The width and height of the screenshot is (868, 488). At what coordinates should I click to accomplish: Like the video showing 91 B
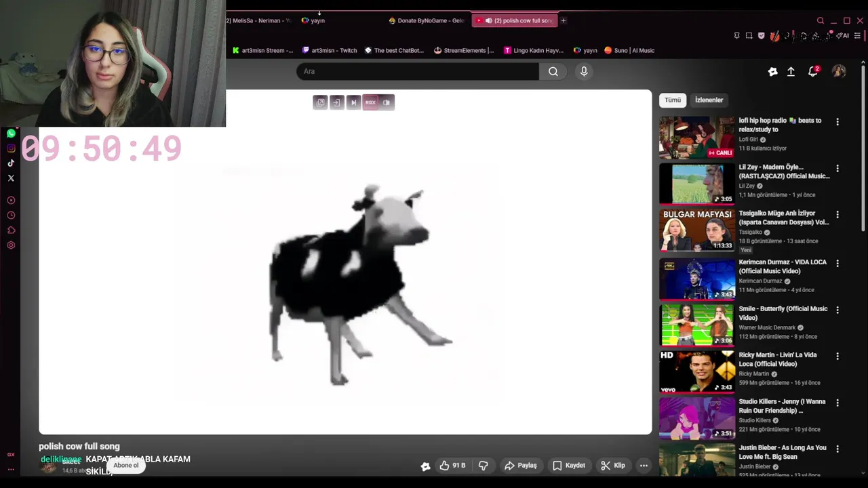pyautogui.click(x=452, y=466)
